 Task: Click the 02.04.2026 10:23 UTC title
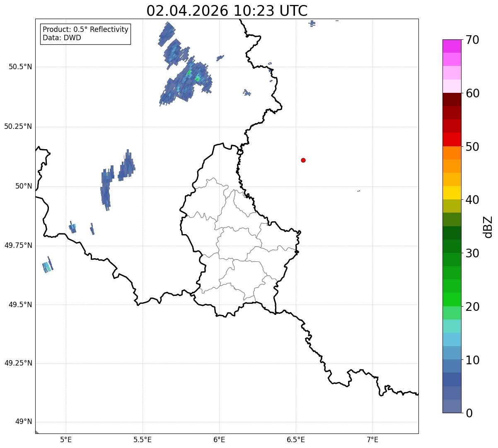pyautogui.click(x=227, y=11)
